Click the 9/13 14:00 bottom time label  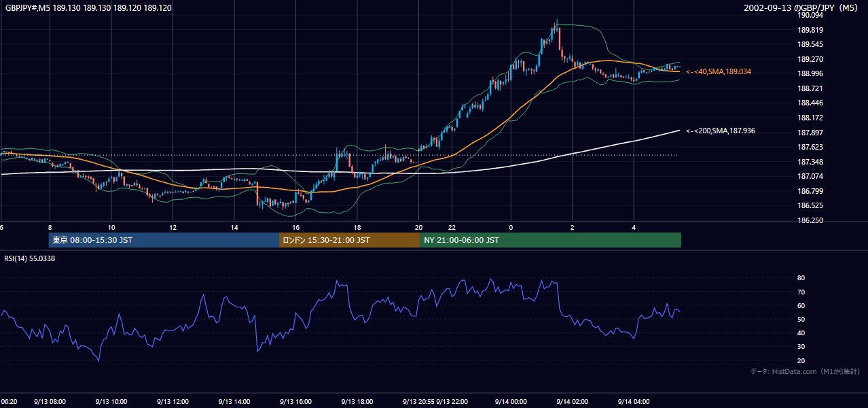(x=234, y=402)
